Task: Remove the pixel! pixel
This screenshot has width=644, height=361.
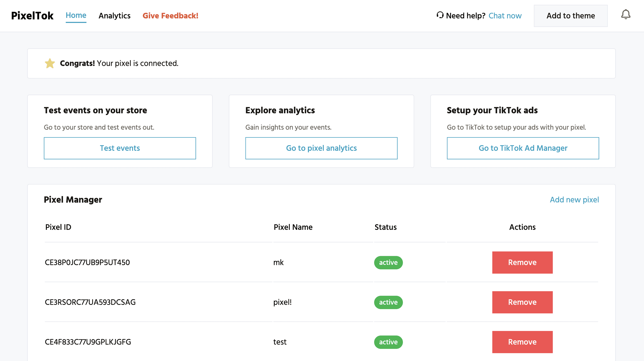Action: pyautogui.click(x=523, y=302)
